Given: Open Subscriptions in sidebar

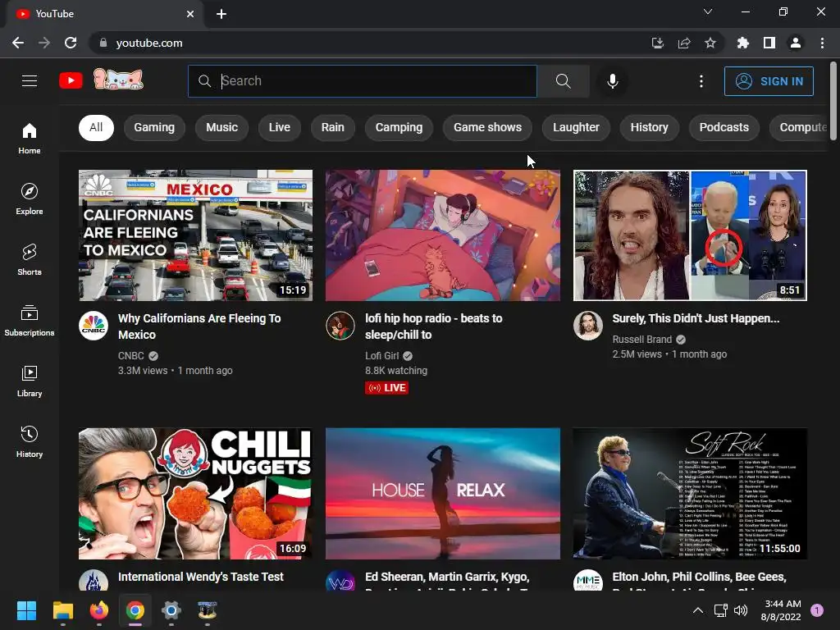Looking at the screenshot, I should tap(30, 321).
